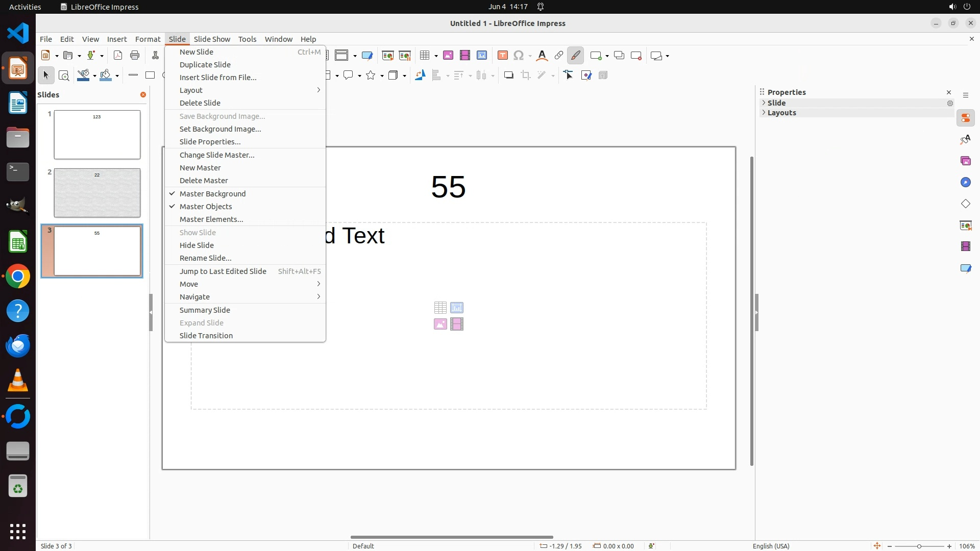The image size is (980, 551).
Task: Click the Insert Text Box icon
Action: [x=503, y=56]
